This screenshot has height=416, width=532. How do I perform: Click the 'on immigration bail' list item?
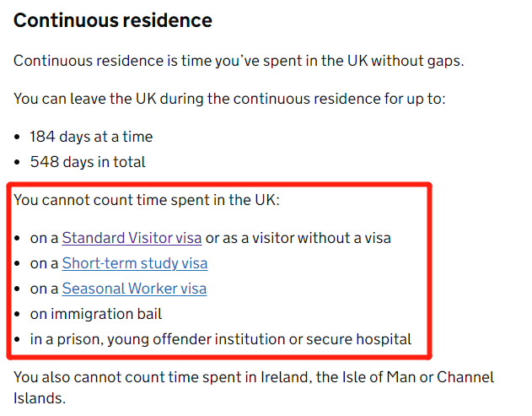[96, 314]
